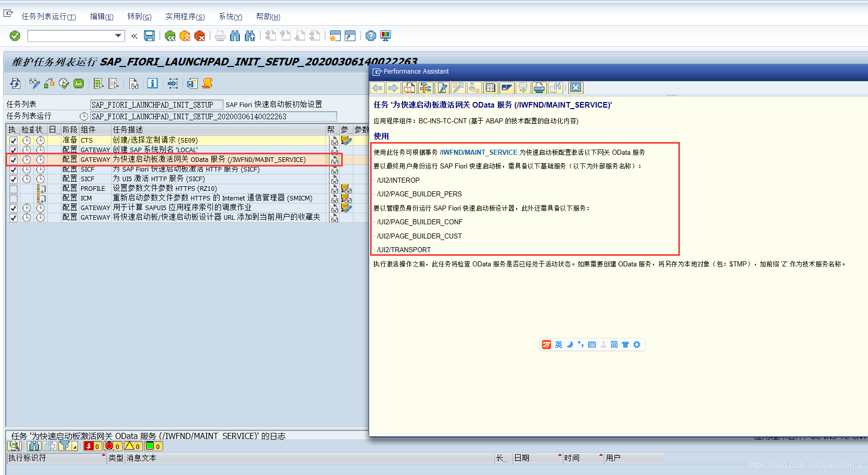Open 转到(G) menu
The height and width of the screenshot is (475, 868).
[x=139, y=17]
